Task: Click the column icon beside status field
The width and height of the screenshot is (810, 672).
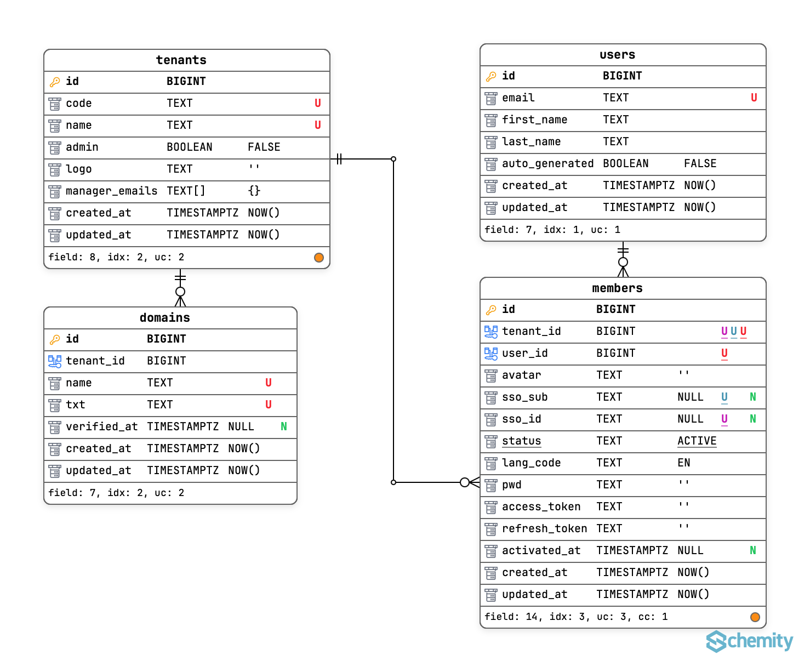Action: click(x=491, y=441)
